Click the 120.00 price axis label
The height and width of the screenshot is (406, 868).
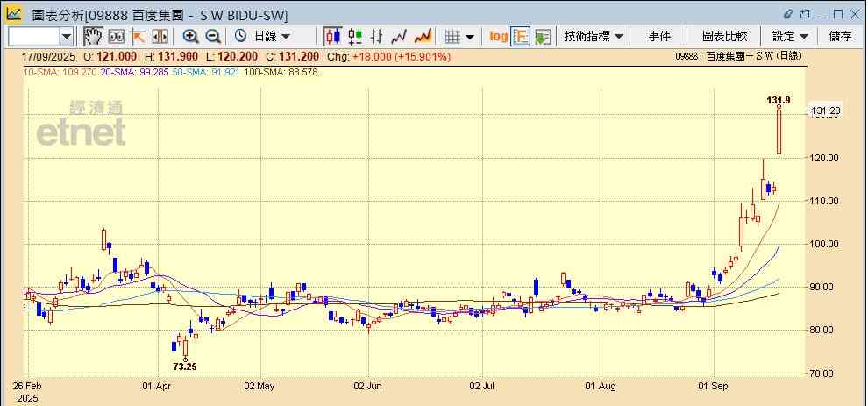[x=825, y=158]
